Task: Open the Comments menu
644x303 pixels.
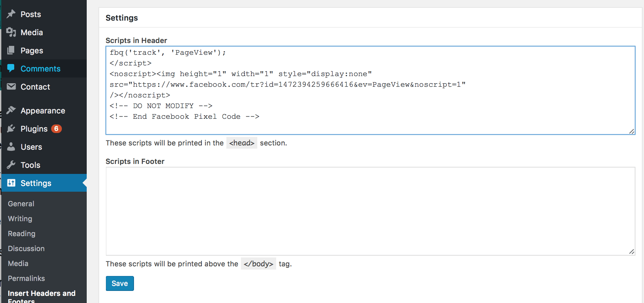Action: [x=44, y=69]
